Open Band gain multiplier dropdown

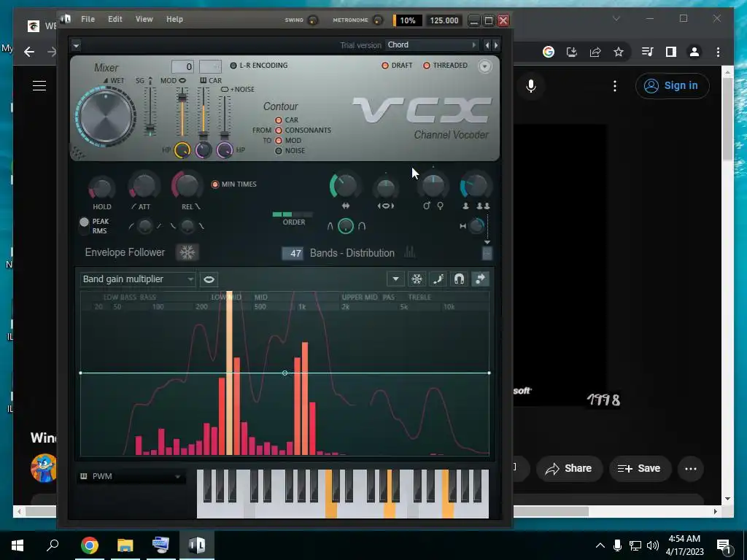pos(138,279)
